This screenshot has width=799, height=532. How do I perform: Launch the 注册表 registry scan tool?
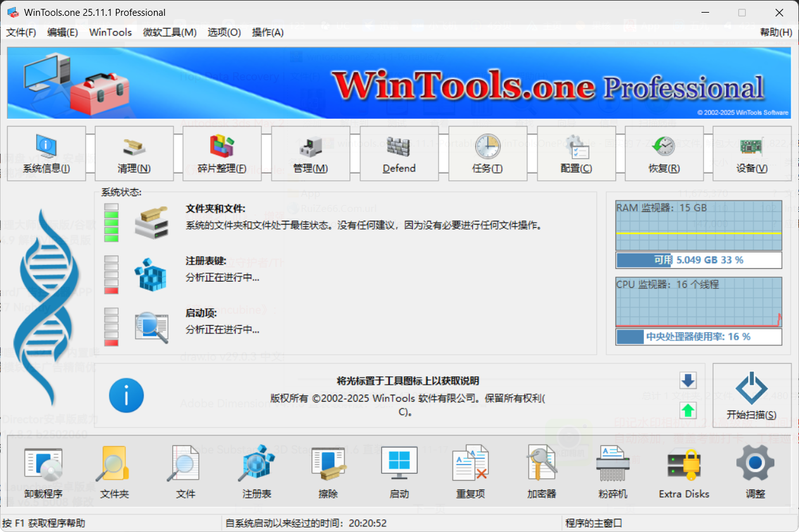coord(257,472)
